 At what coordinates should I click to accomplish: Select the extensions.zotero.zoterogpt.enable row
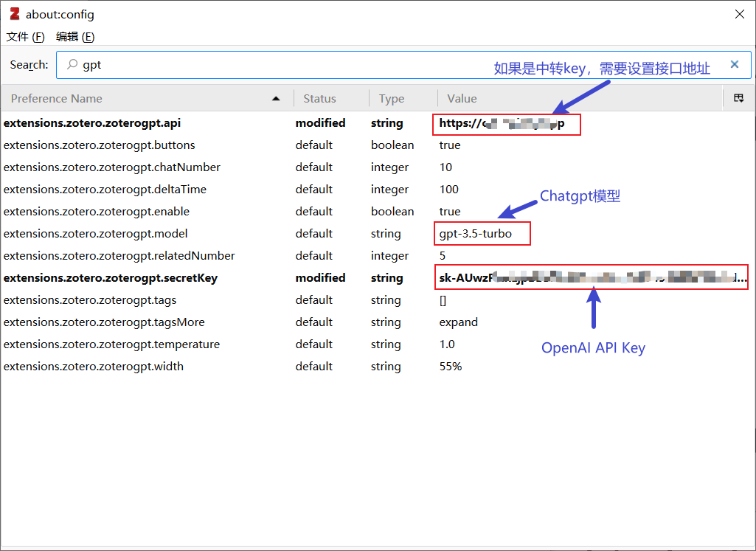point(378,212)
